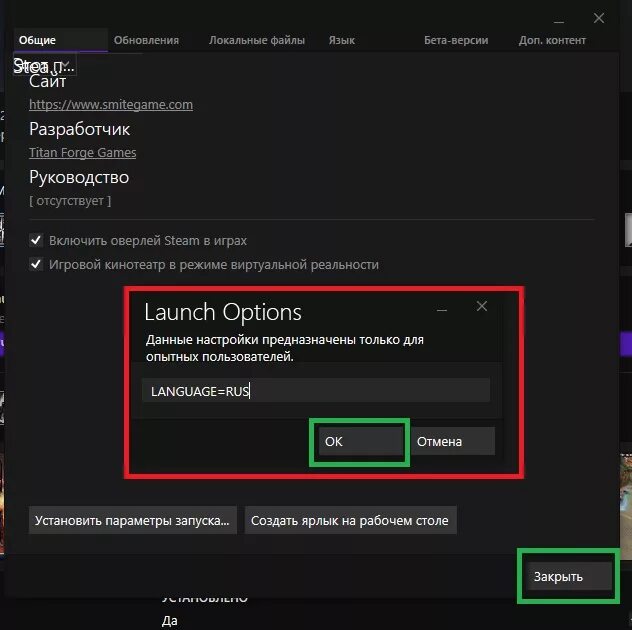
Task: Switch to the Обновления tab
Action: pyautogui.click(x=146, y=40)
